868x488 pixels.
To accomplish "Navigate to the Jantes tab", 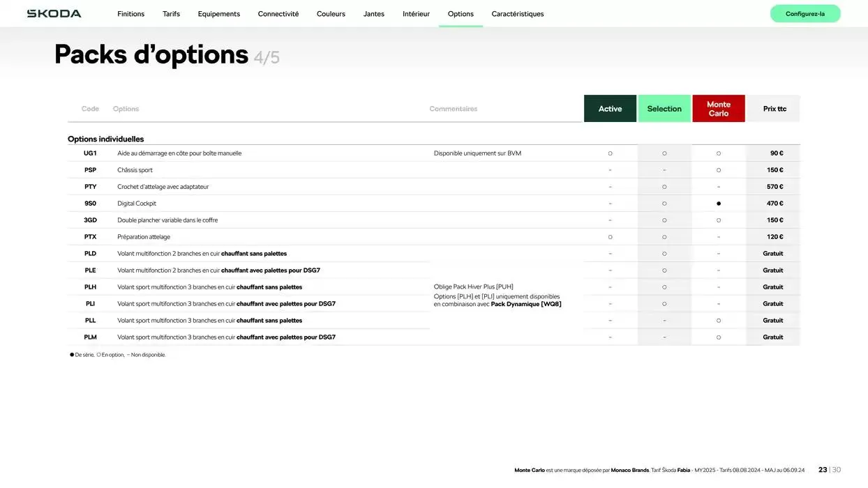I will (373, 14).
